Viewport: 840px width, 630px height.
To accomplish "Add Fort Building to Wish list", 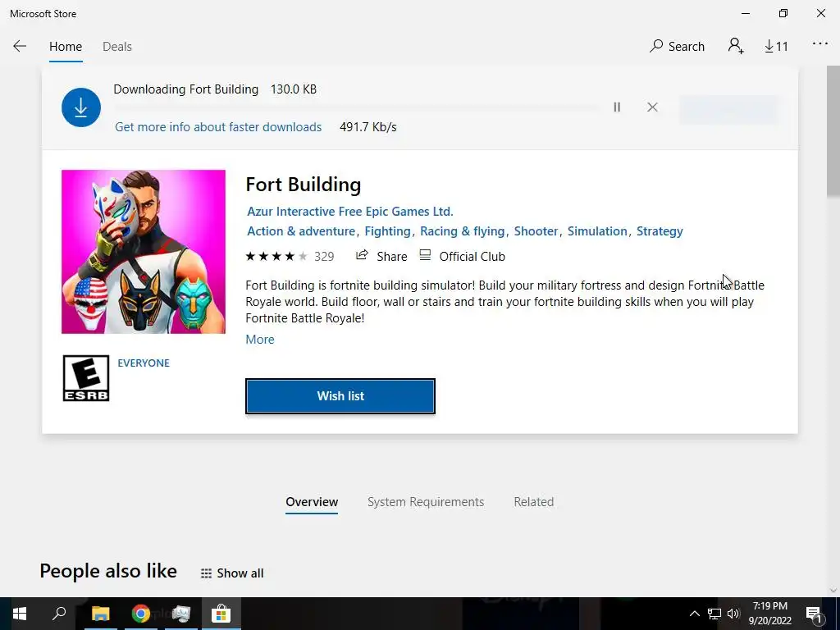I will 340,396.
